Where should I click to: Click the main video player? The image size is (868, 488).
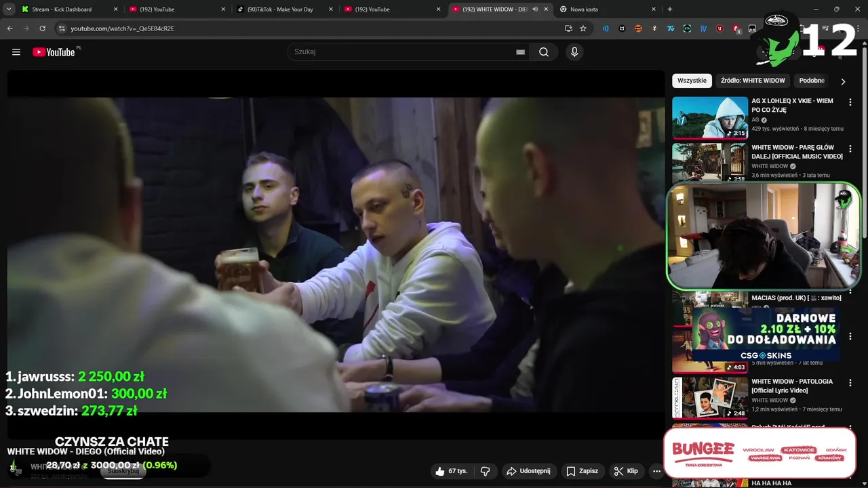click(x=336, y=254)
